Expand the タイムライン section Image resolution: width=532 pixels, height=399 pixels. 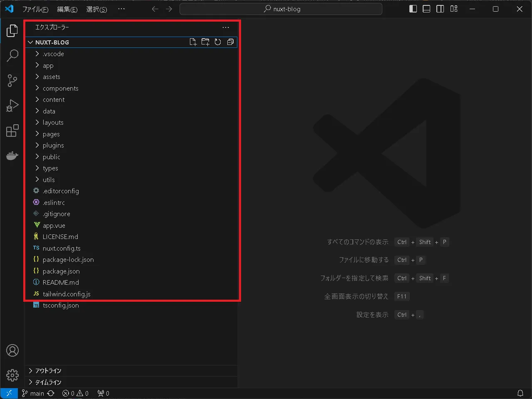pos(131,382)
